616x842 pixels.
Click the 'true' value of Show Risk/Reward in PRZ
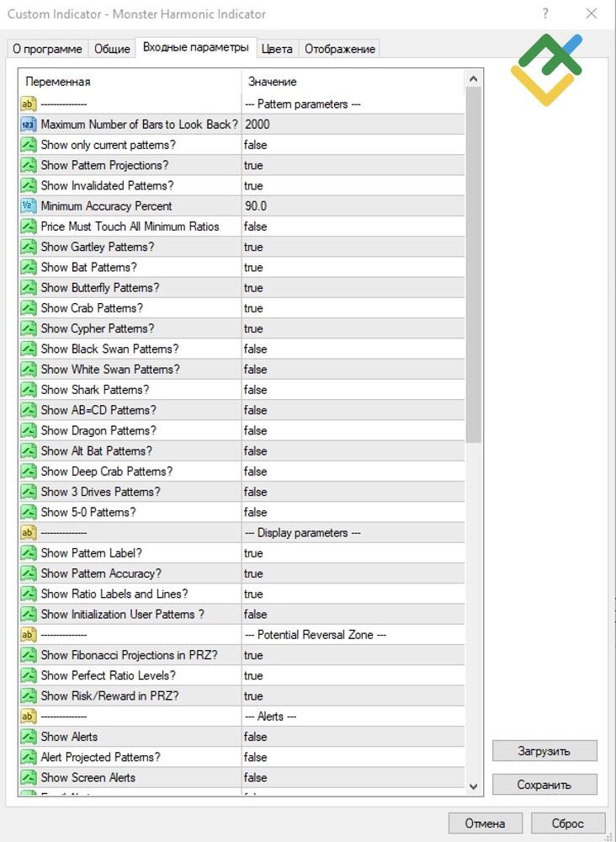[x=253, y=696]
